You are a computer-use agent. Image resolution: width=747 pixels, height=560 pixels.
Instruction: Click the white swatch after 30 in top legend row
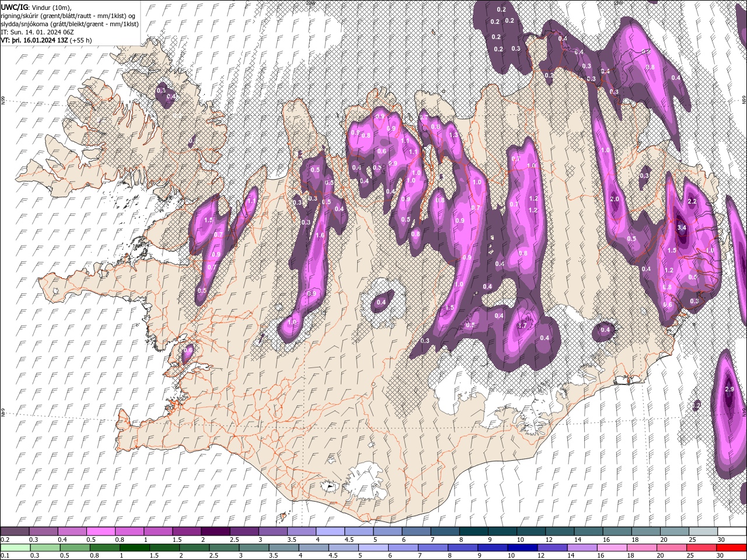[x=732, y=531]
